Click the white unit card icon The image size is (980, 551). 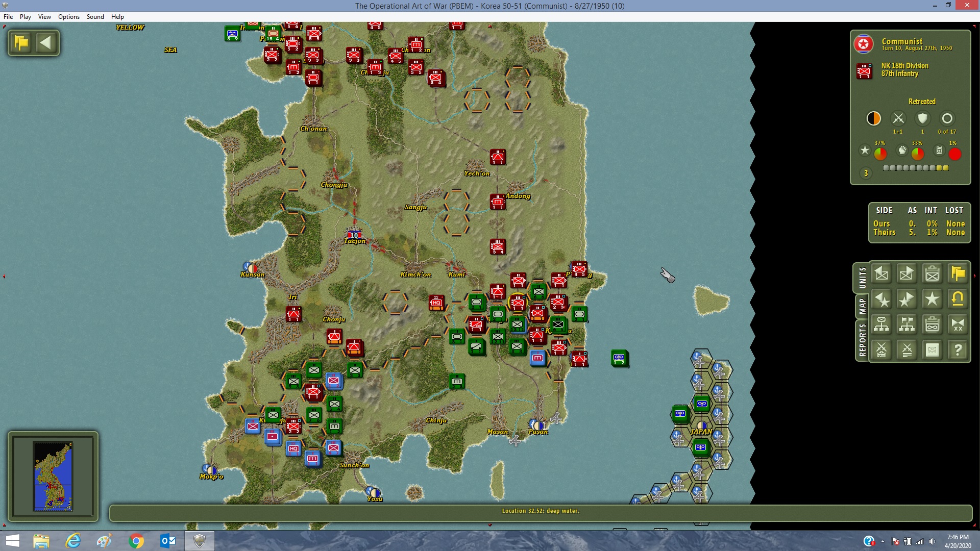click(933, 350)
